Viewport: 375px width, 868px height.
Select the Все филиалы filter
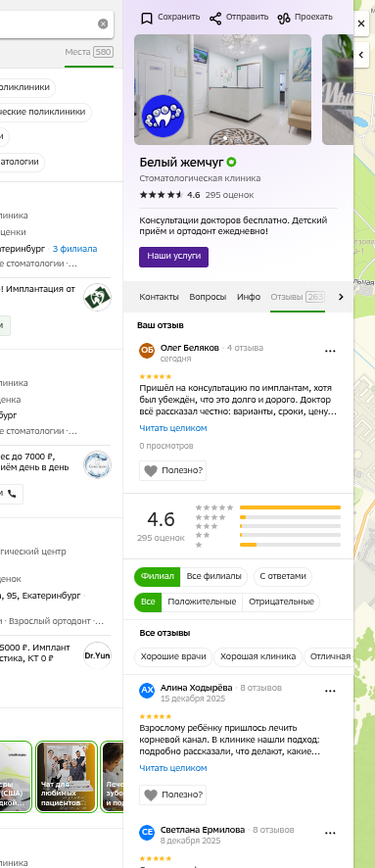(214, 576)
